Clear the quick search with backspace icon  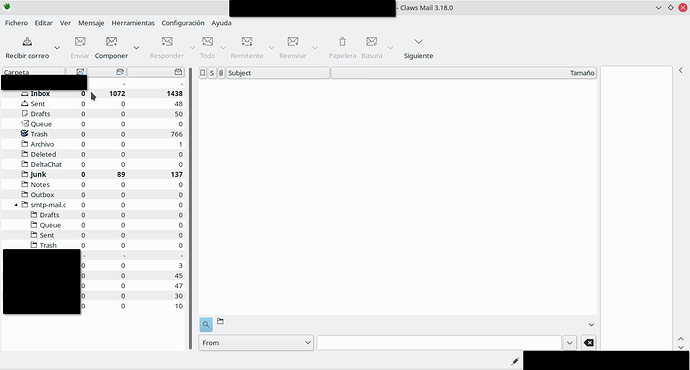[x=589, y=343]
